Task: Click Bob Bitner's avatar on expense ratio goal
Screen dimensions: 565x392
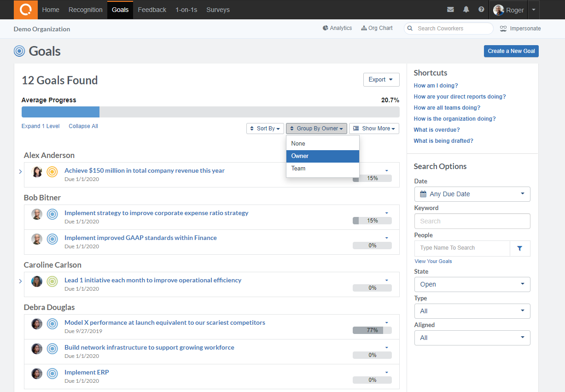Action: click(37, 214)
